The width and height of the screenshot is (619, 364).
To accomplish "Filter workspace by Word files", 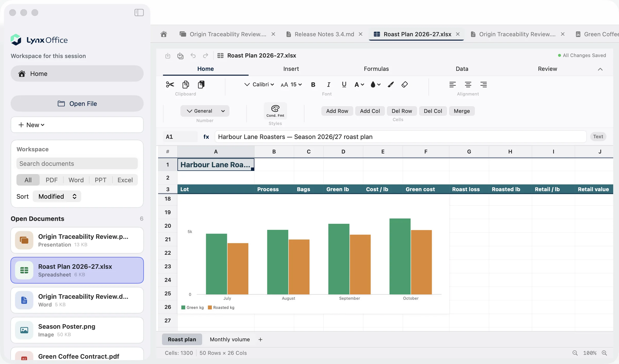I will (x=76, y=180).
